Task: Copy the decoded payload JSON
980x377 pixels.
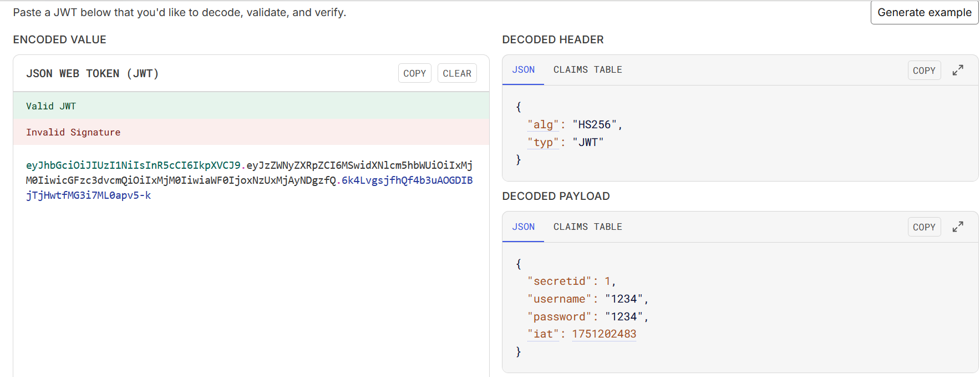Action: pyautogui.click(x=924, y=227)
